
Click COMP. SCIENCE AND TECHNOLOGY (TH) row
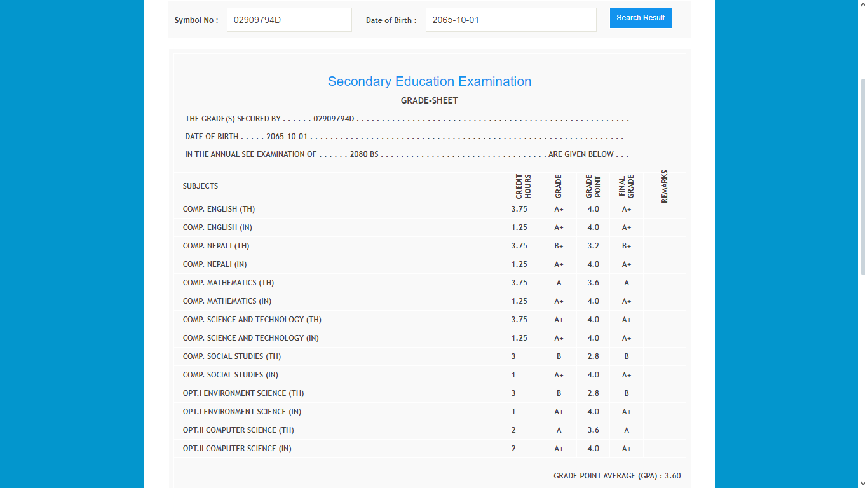pos(252,320)
